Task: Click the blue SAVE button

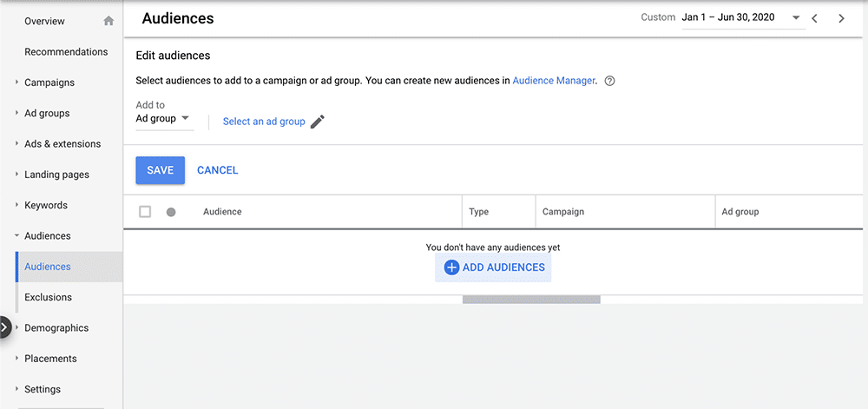Action: point(161,170)
